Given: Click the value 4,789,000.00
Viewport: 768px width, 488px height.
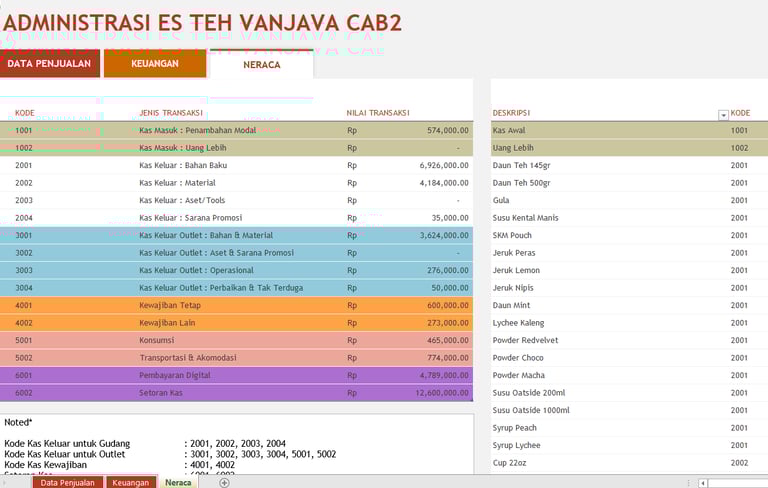Looking at the screenshot, I should (x=444, y=375).
